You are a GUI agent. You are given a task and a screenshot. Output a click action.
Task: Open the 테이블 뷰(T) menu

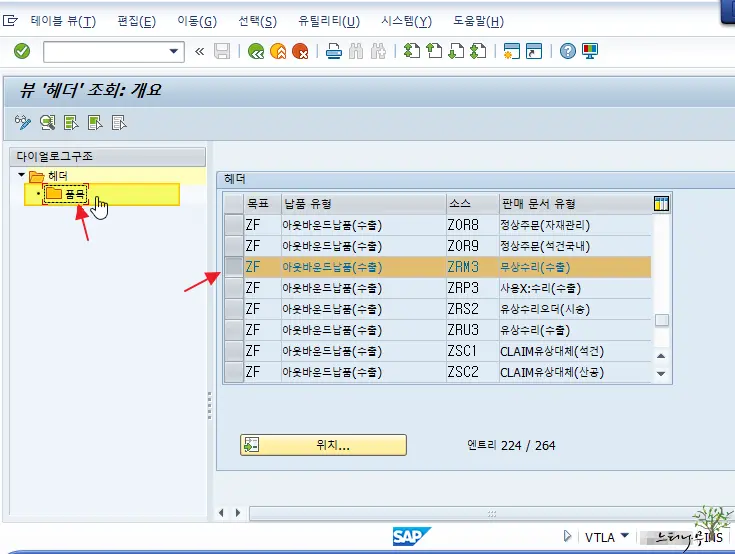(63, 21)
